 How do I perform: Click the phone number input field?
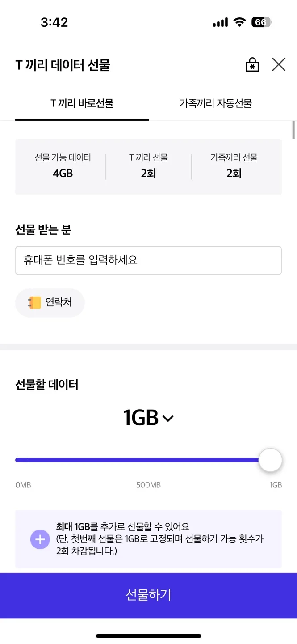pyautogui.click(x=148, y=260)
